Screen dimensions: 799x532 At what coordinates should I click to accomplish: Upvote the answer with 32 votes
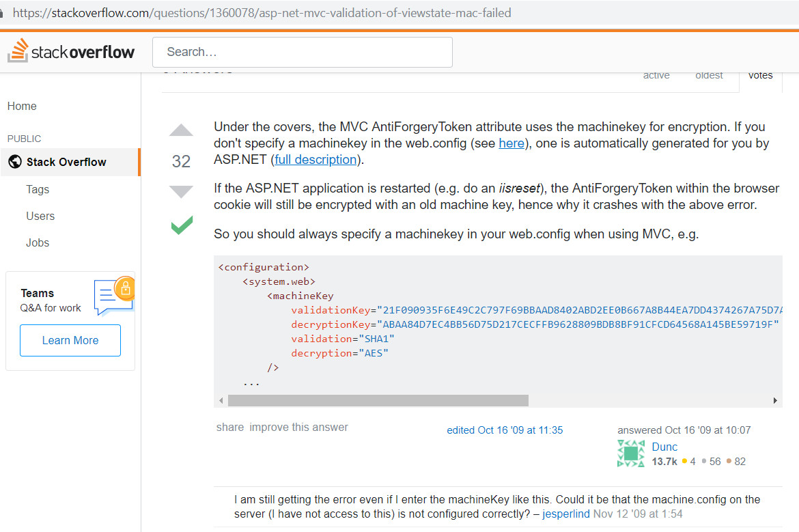[181, 130]
